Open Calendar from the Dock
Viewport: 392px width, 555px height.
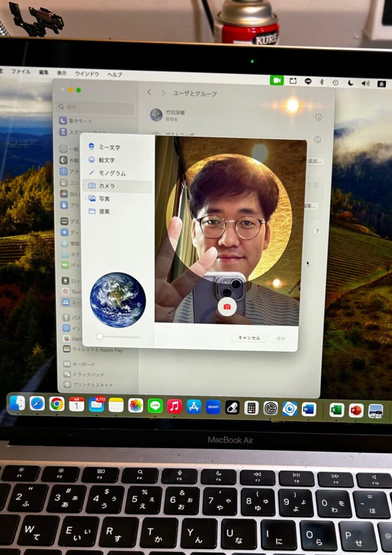click(76, 404)
